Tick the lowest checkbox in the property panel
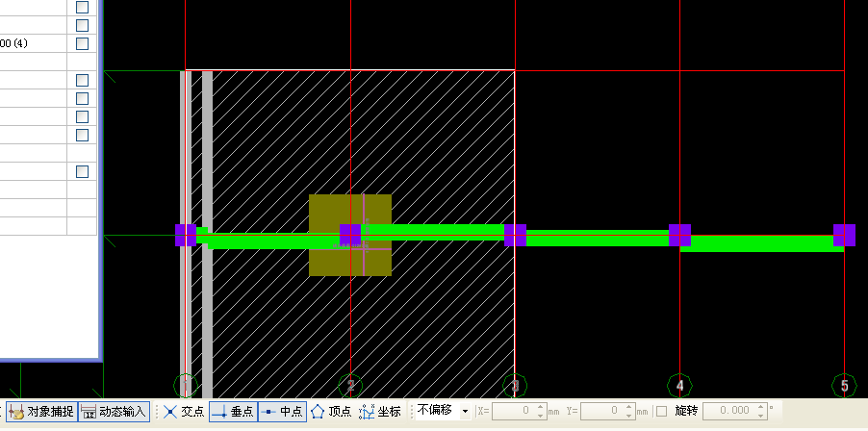The height and width of the screenshot is (431, 868). point(82,171)
